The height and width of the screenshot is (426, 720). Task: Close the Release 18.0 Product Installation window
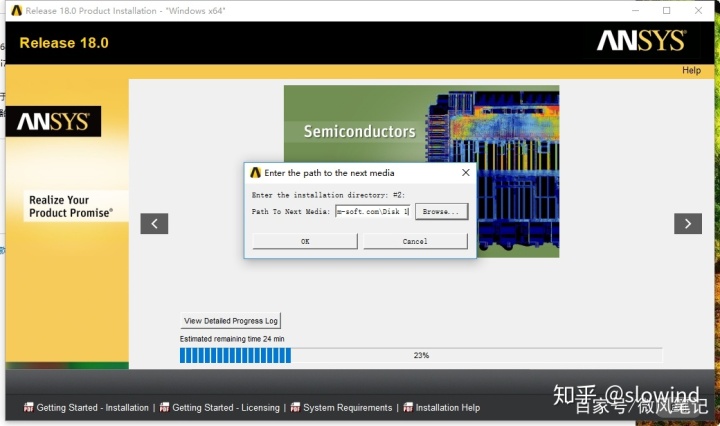698,11
